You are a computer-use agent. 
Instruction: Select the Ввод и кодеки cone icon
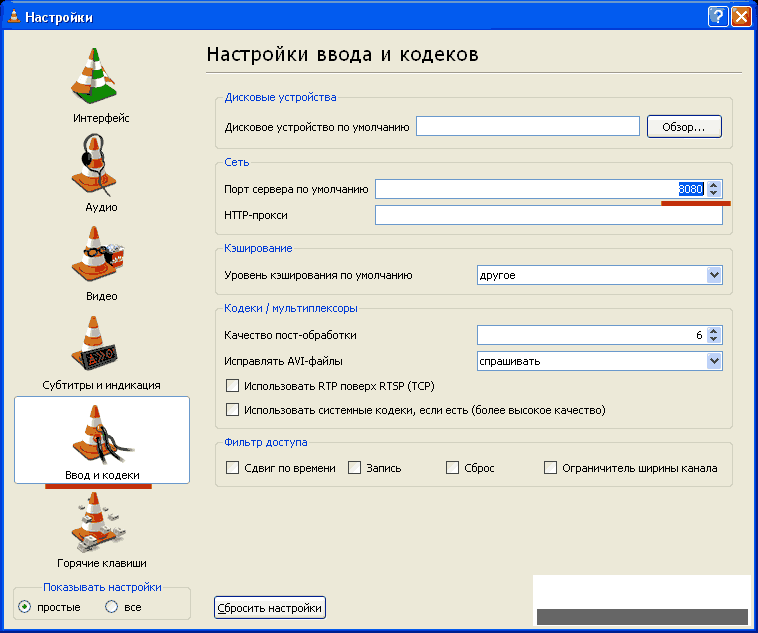(x=102, y=434)
